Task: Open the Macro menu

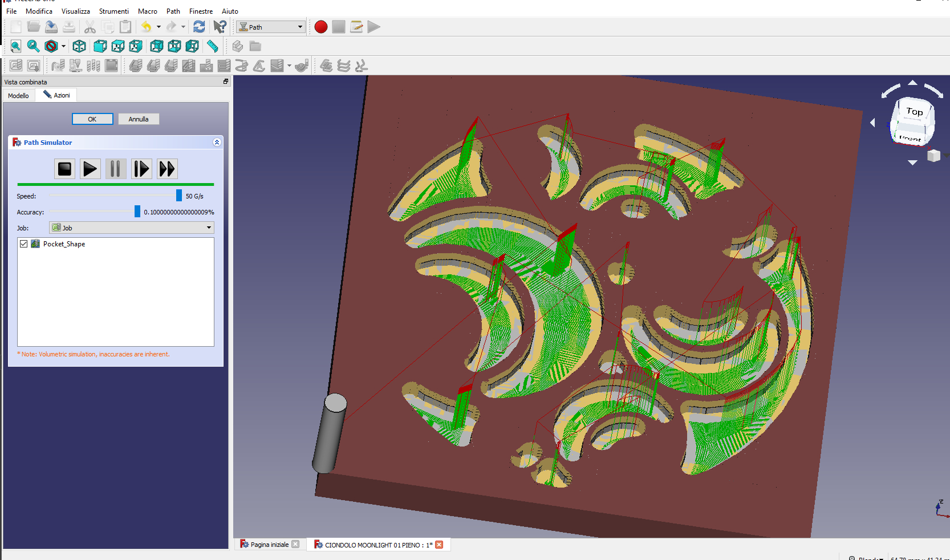Action: click(148, 11)
